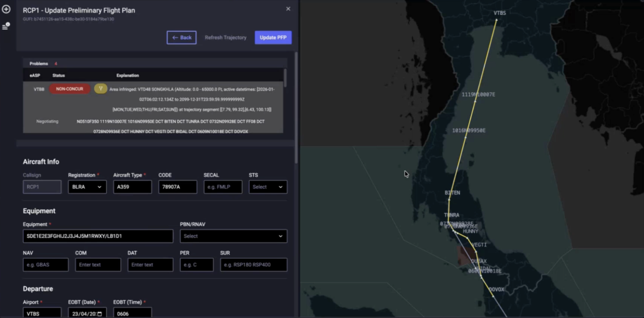The height and width of the screenshot is (318, 644).
Task: Click the Problems header label
Action: pyautogui.click(x=39, y=63)
